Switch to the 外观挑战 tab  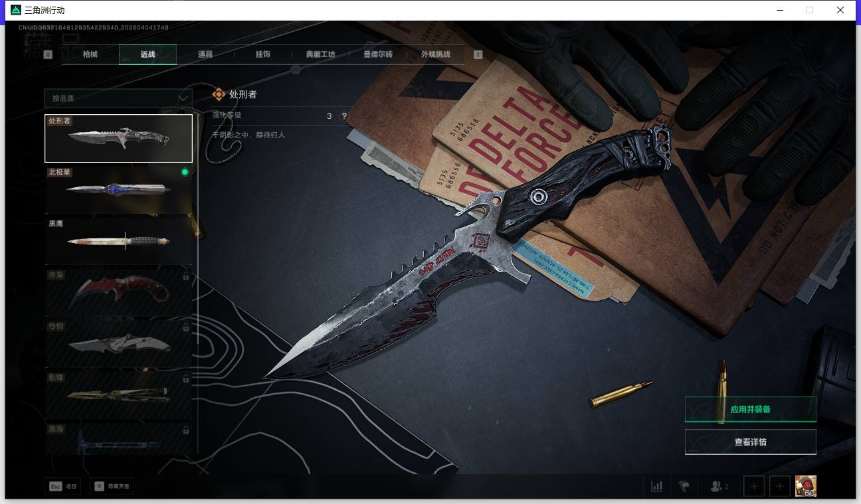[x=435, y=54]
